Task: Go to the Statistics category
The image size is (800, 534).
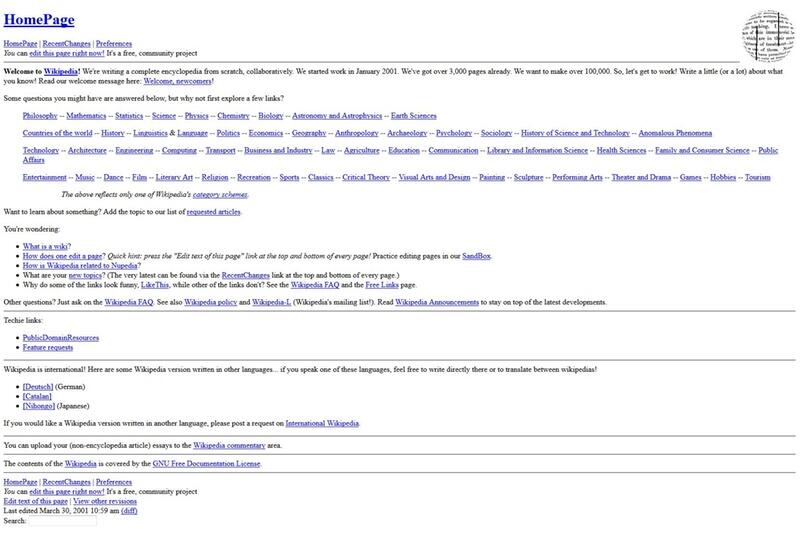Action: (x=129, y=116)
